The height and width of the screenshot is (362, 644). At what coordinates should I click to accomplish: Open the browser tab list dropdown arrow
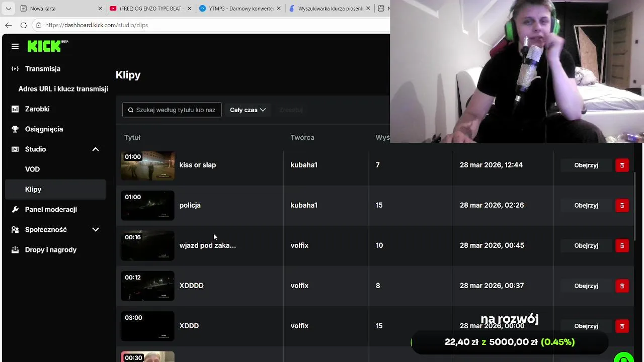point(8,9)
